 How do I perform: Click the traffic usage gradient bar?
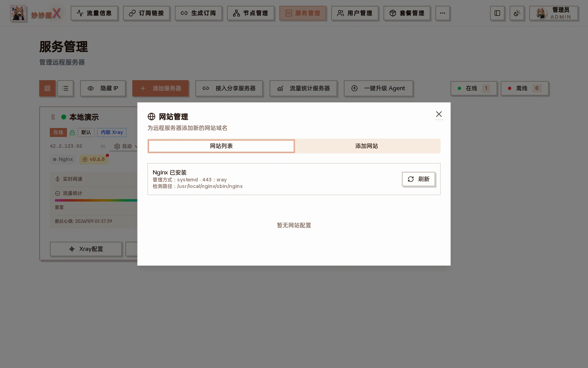(96, 201)
